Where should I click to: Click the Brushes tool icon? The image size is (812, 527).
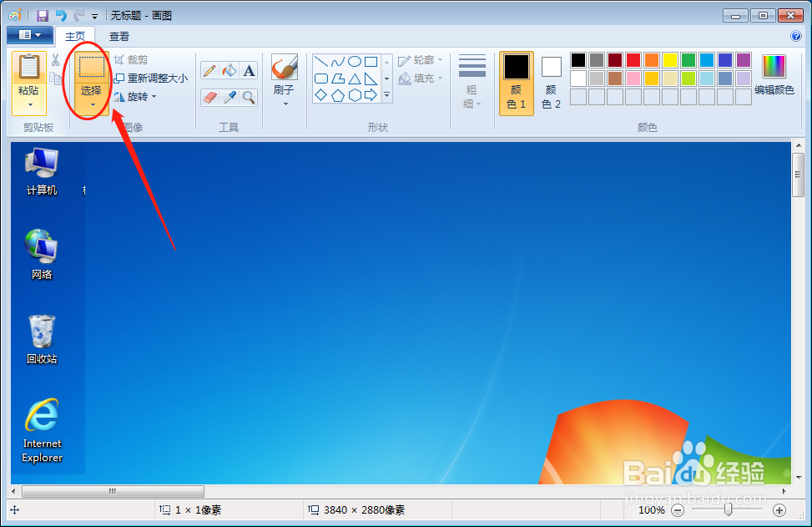tap(285, 67)
